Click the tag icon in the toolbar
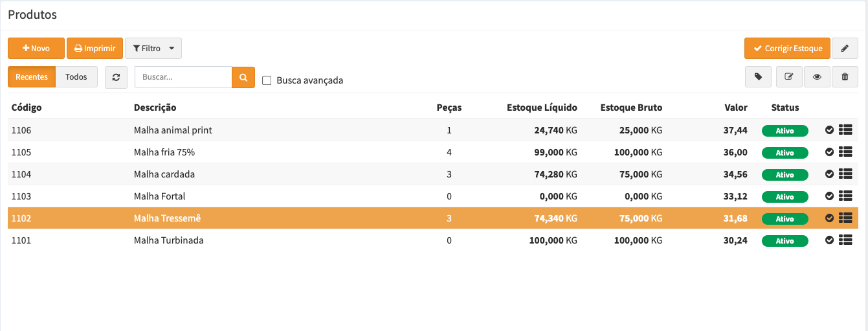This screenshot has width=868, height=331. [x=758, y=76]
